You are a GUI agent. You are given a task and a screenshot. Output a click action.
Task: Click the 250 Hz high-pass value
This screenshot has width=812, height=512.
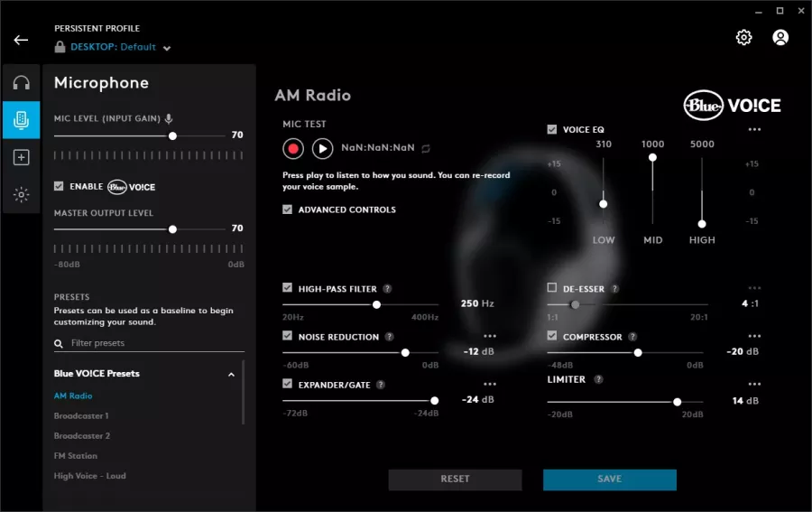[x=477, y=303]
